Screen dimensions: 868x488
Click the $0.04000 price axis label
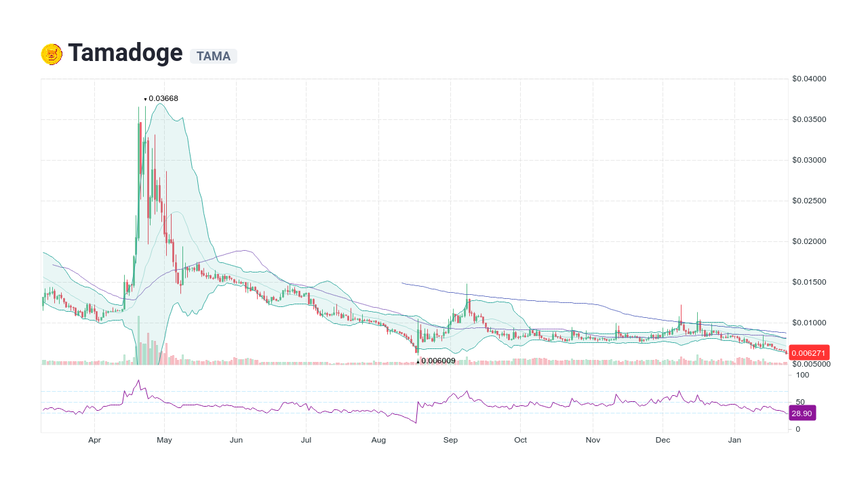pos(809,79)
